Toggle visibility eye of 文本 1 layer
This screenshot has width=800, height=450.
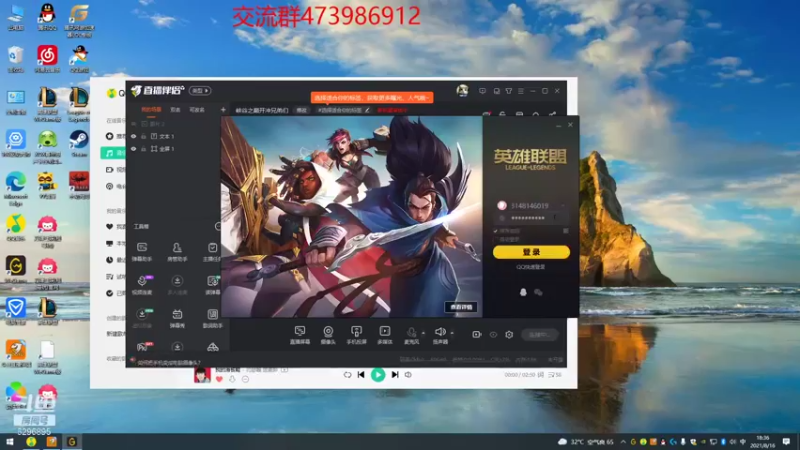pos(134,136)
